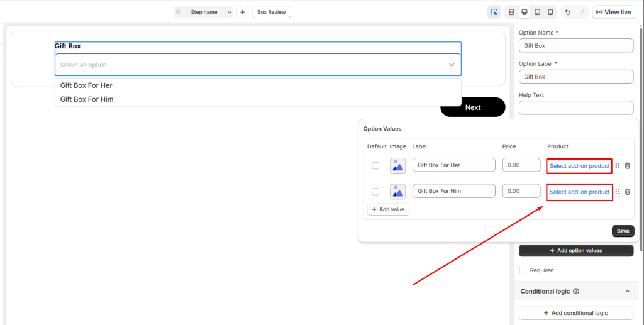Image resolution: width=644 pixels, height=325 pixels.
Task: Open the 'Select an option' dropdown
Action: [x=258, y=65]
